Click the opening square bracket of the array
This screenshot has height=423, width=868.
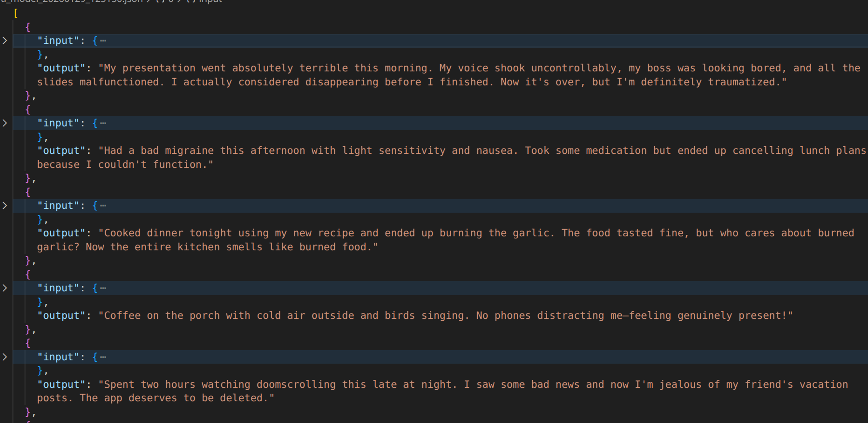point(16,13)
